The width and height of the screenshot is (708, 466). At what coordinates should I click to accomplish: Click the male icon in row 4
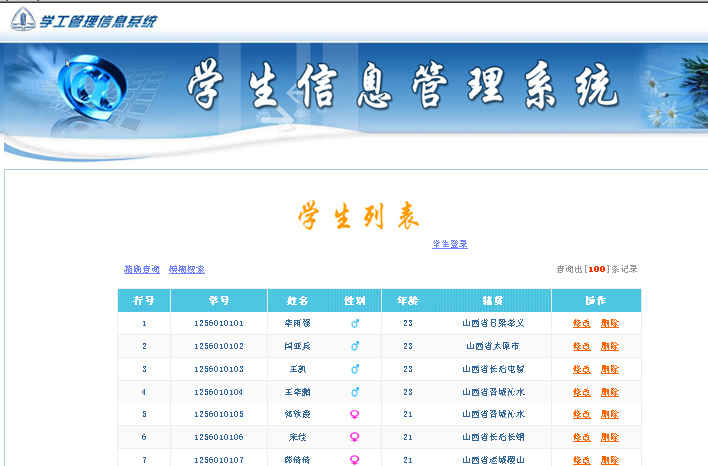pos(355,392)
